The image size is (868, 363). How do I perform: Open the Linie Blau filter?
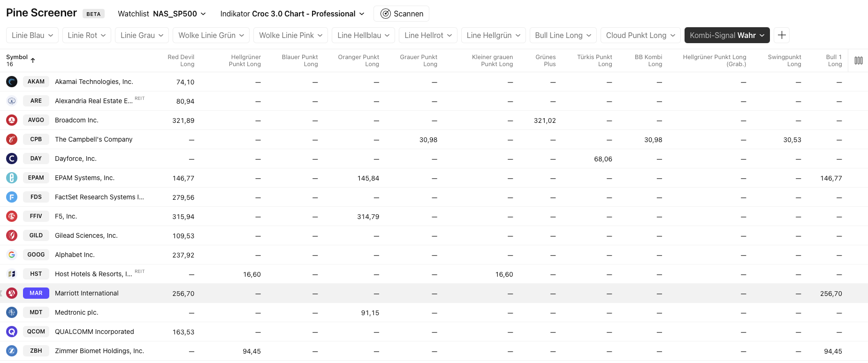point(32,35)
